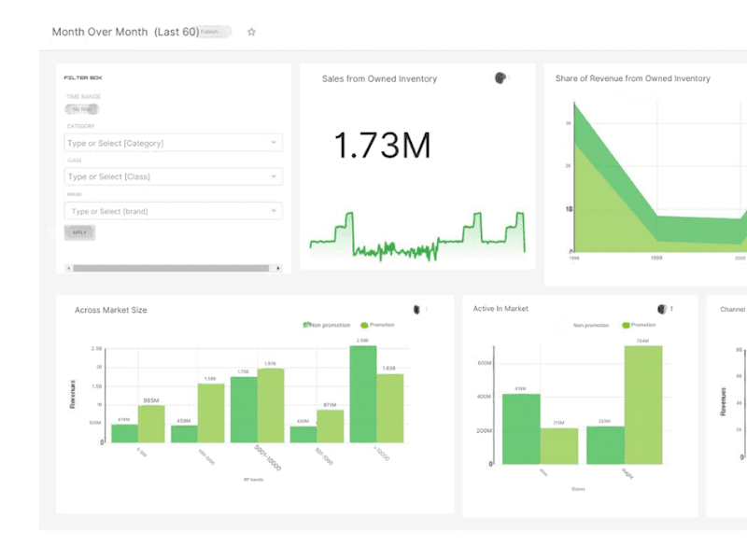Click the 1.83B bar in Across Market Size
The width and height of the screenshot is (747, 560).
[x=390, y=409]
